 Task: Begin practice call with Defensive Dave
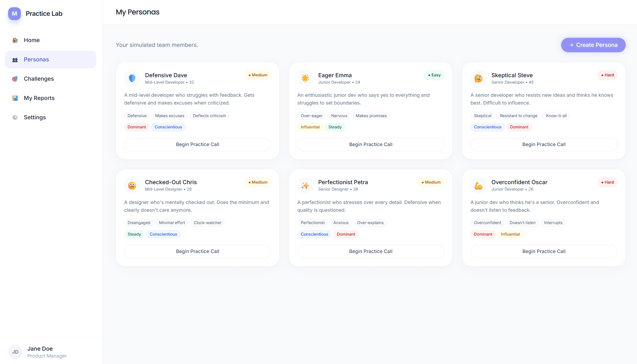[x=197, y=144]
